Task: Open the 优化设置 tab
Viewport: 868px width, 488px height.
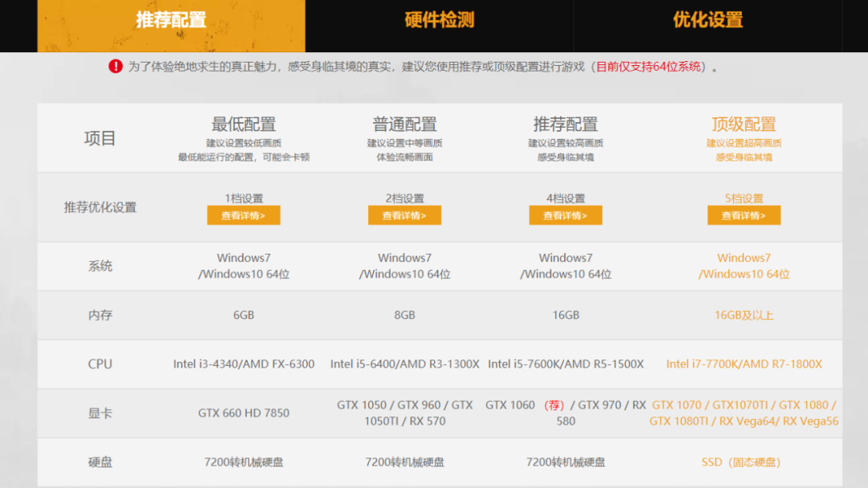Action: click(x=708, y=26)
